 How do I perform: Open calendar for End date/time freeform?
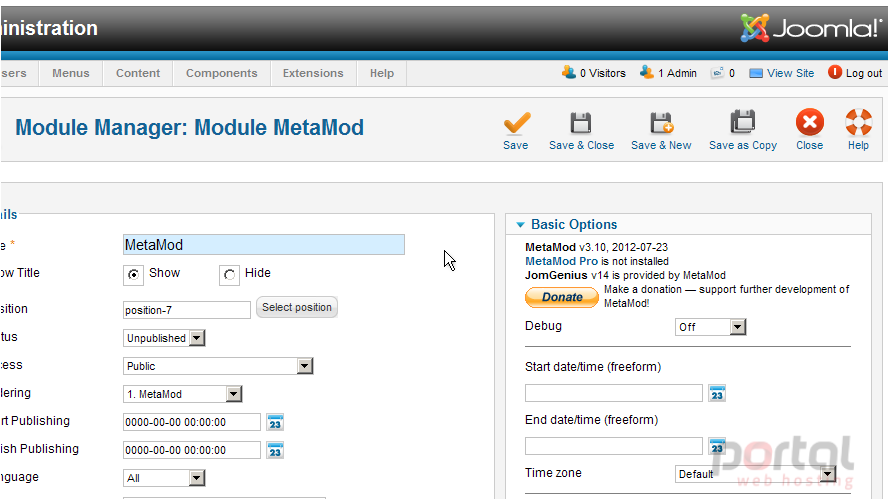coord(717,446)
